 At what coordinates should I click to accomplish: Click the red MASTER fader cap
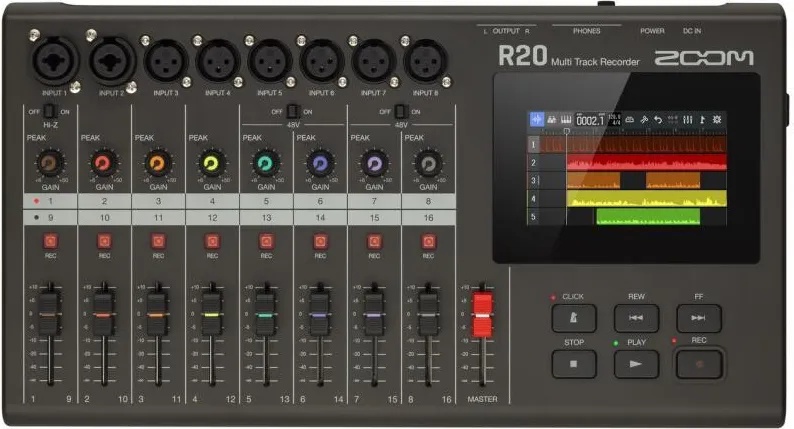click(x=483, y=315)
